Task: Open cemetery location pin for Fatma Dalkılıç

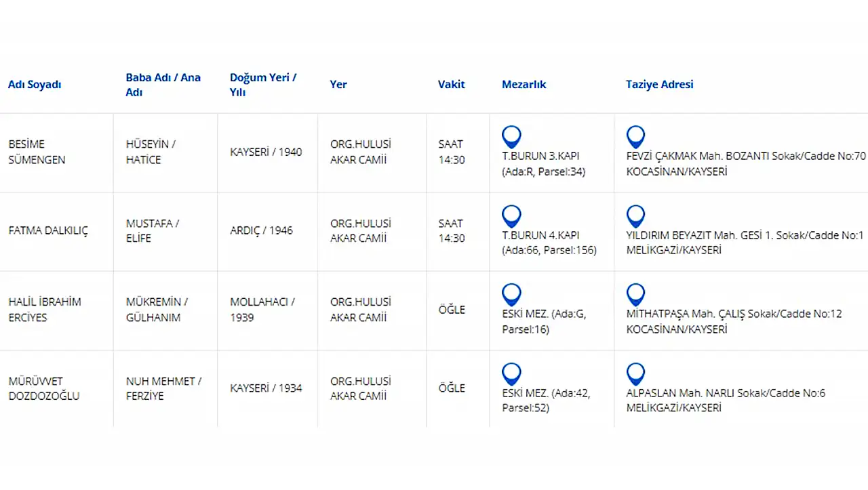Action: pos(511,216)
